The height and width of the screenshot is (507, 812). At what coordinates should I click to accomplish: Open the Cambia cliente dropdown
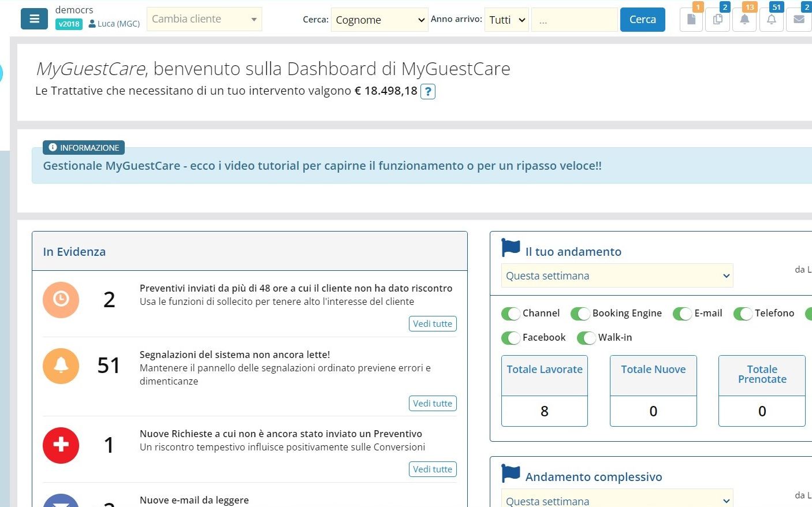[204, 19]
